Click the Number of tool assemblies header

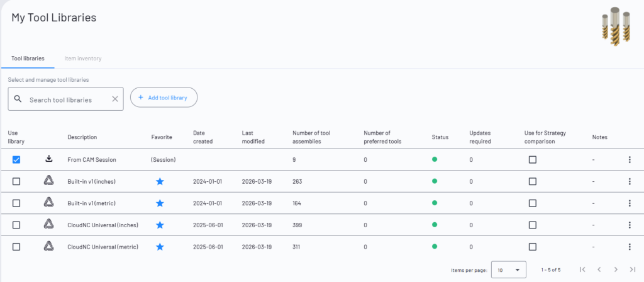pyautogui.click(x=311, y=137)
